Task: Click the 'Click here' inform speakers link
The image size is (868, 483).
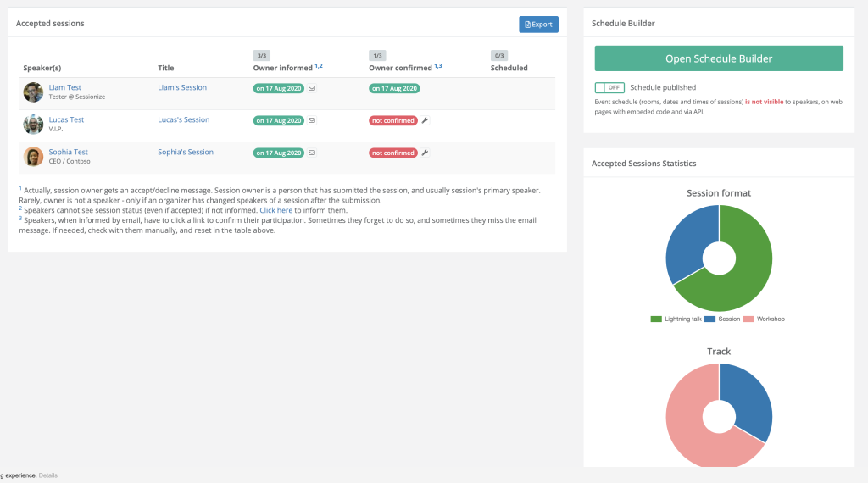Action: click(275, 210)
